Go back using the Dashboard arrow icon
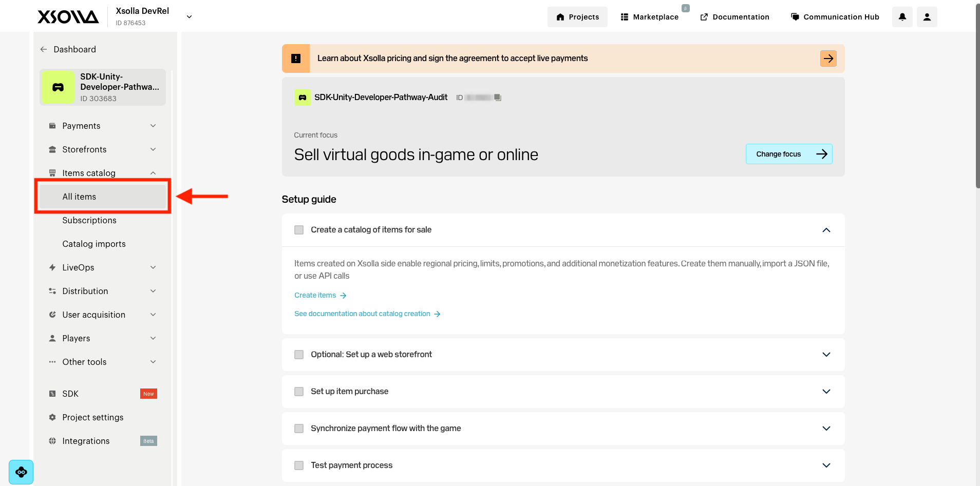Image resolution: width=980 pixels, height=486 pixels. coord(44,49)
